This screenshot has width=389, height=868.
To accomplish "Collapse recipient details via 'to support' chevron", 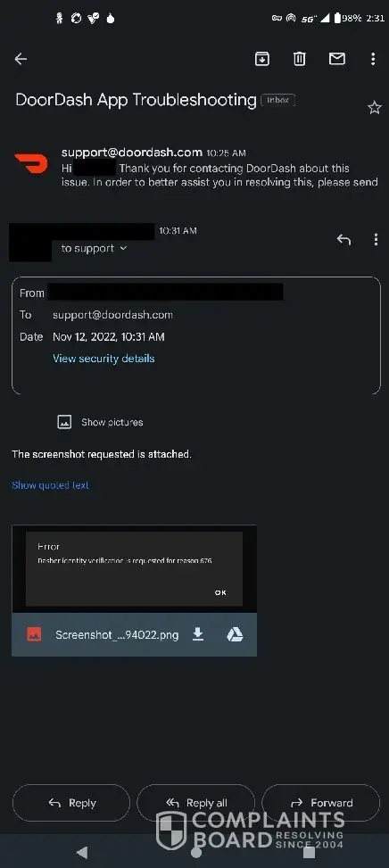I will point(123,249).
